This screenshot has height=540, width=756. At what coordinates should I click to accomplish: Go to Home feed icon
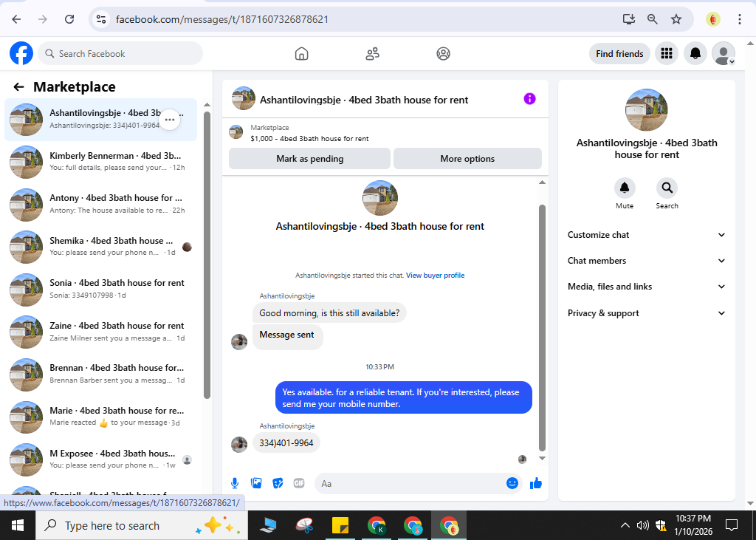[x=301, y=54]
